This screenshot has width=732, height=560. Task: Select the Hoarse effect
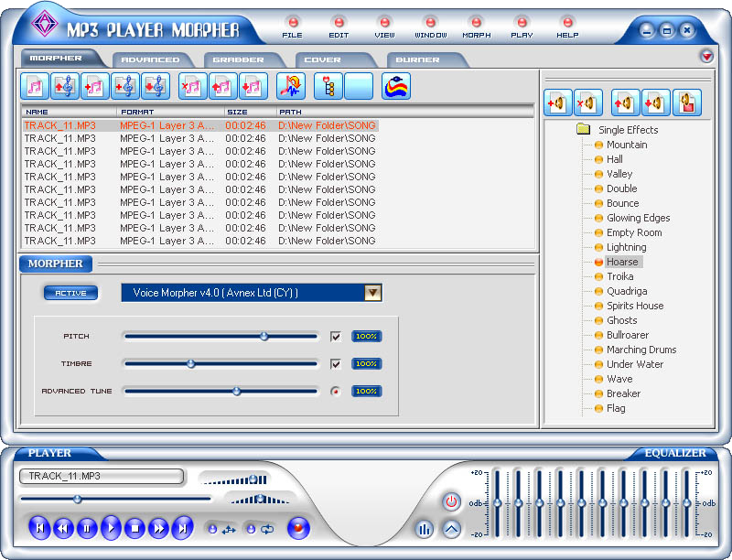[622, 262]
